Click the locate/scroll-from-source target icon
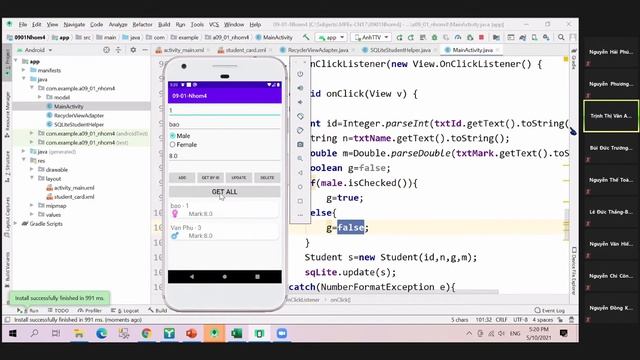640x360 pixels. [106, 50]
